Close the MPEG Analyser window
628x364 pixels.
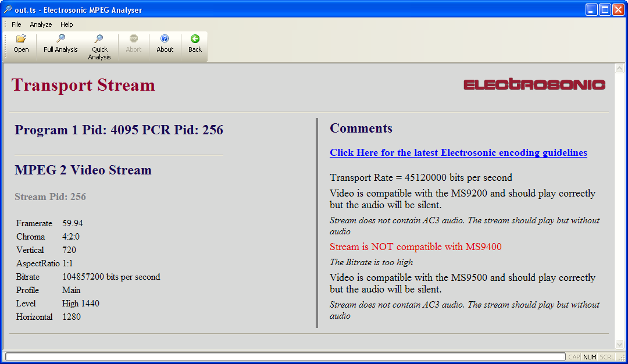coord(618,10)
